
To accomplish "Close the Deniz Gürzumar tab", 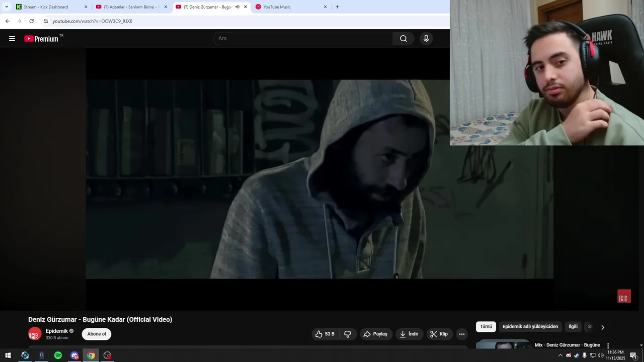I will [x=246, y=7].
